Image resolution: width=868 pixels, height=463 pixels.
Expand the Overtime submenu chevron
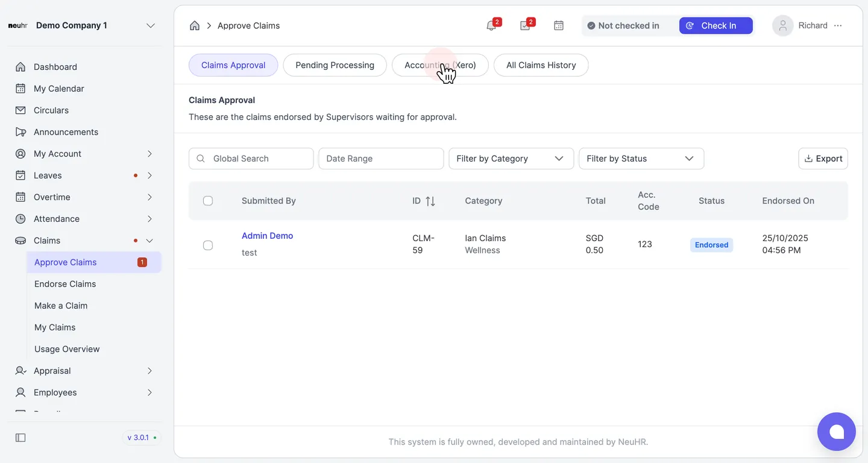tap(149, 197)
